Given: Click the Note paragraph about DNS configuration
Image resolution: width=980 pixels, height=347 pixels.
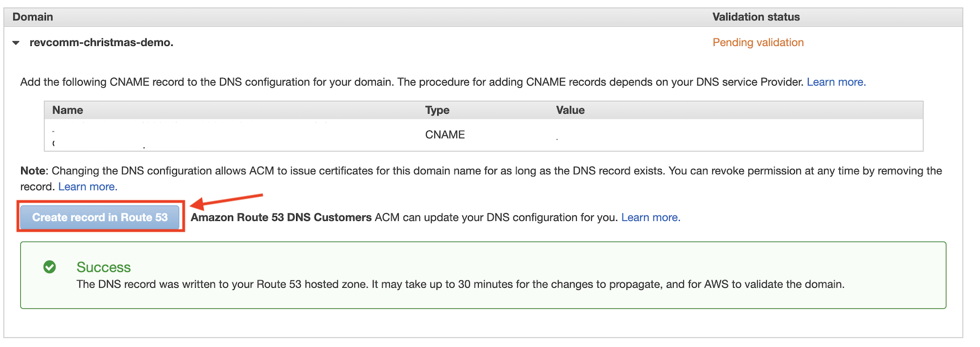Looking at the screenshot, I should tap(482, 179).
